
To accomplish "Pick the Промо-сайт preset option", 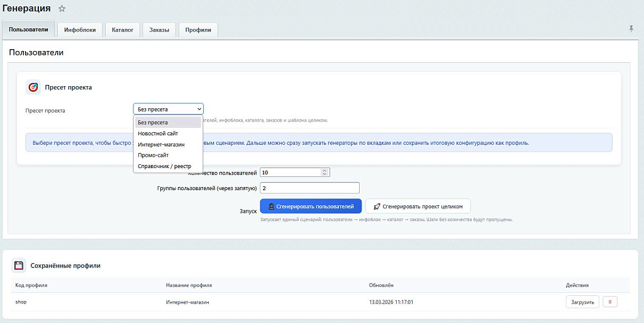I will coord(153,155).
